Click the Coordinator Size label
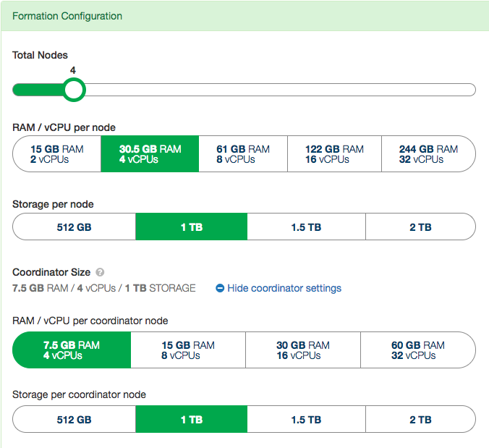Viewport: 489px width, 448px height. pyautogui.click(x=51, y=272)
